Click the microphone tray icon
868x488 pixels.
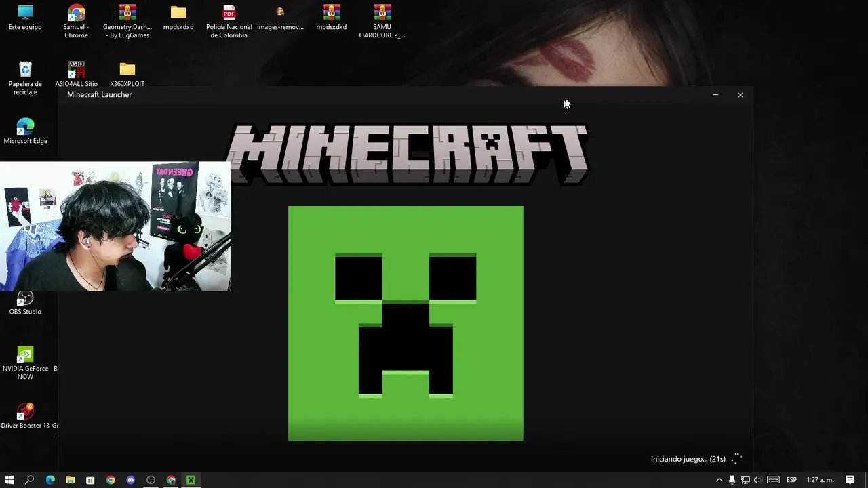pos(732,480)
